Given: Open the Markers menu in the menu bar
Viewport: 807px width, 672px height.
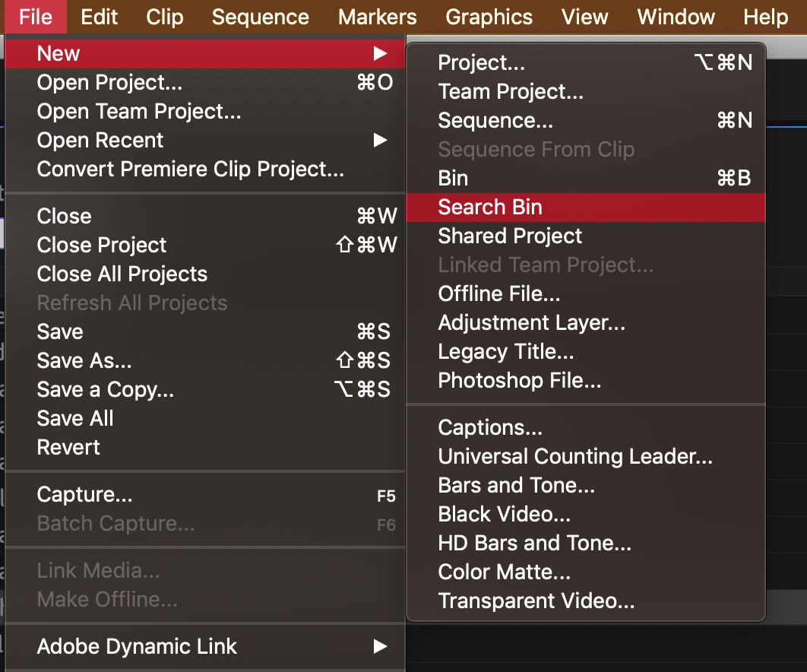Looking at the screenshot, I should click(x=377, y=17).
